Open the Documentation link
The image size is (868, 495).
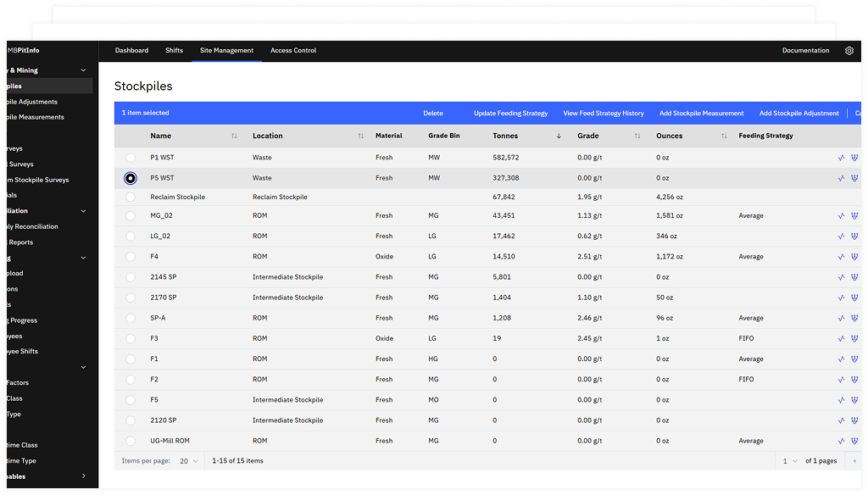click(805, 50)
